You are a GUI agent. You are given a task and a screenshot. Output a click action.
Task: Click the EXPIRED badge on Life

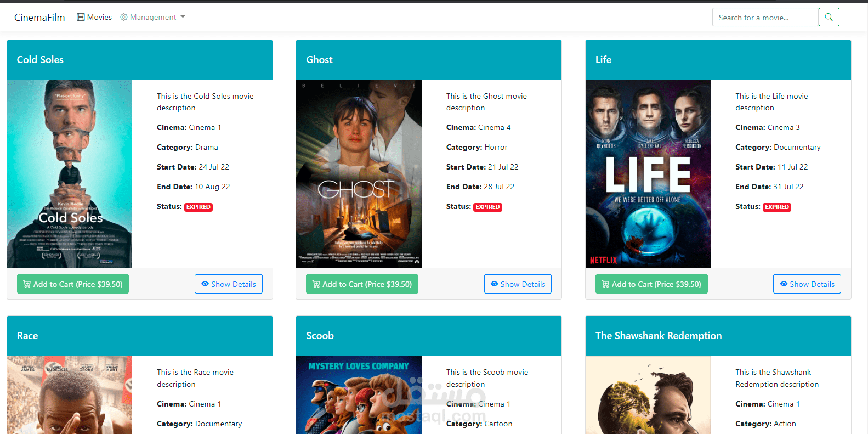pos(777,207)
